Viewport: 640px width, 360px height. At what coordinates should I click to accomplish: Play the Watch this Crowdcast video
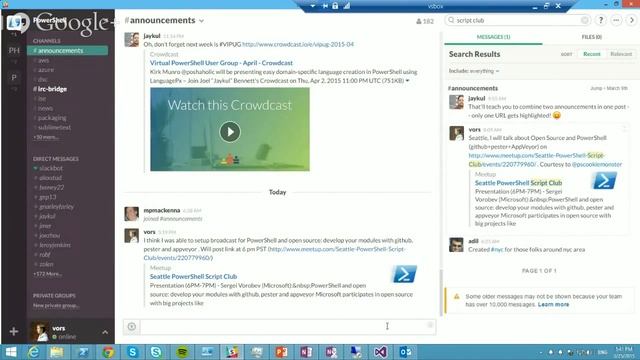[x=230, y=132]
